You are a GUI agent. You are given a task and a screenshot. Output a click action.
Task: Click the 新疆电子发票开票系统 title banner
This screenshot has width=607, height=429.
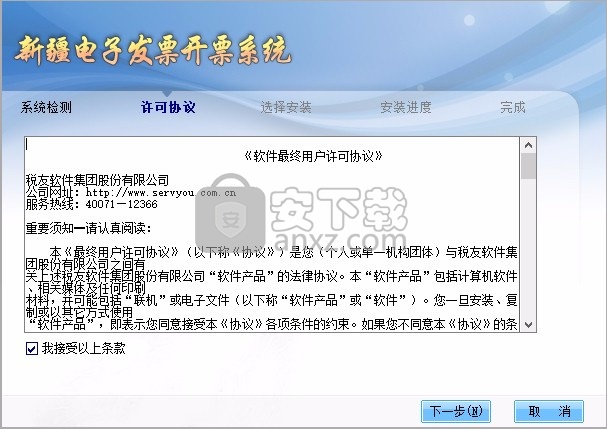pyautogui.click(x=153, y=50)
